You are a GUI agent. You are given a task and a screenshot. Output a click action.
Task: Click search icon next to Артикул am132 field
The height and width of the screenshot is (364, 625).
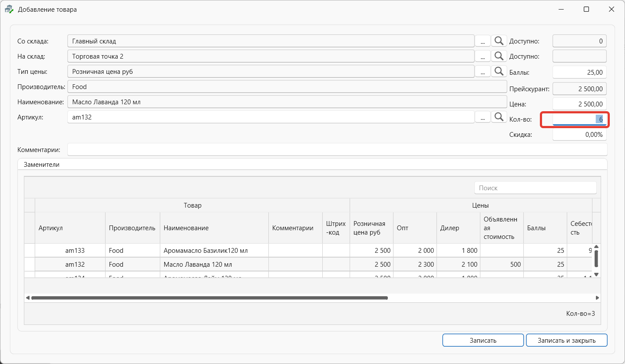(499, 117)
